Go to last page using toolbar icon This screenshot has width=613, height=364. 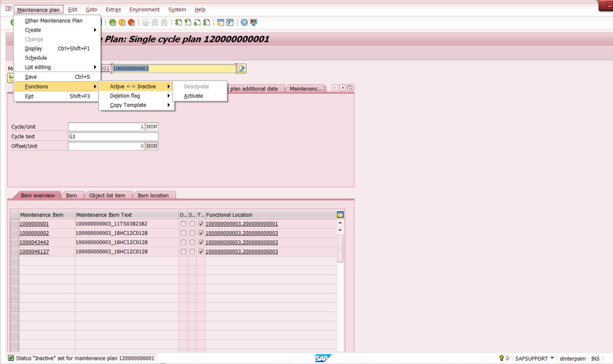207,23
